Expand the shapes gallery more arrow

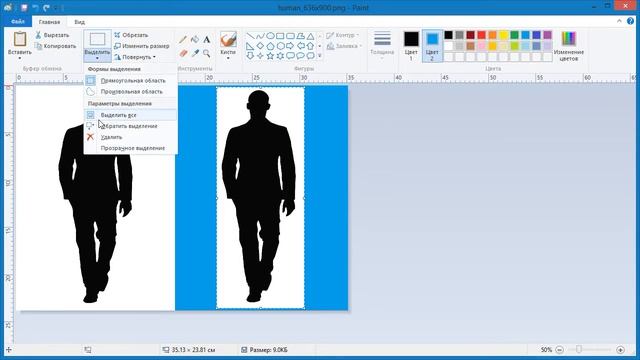(320, 56)
